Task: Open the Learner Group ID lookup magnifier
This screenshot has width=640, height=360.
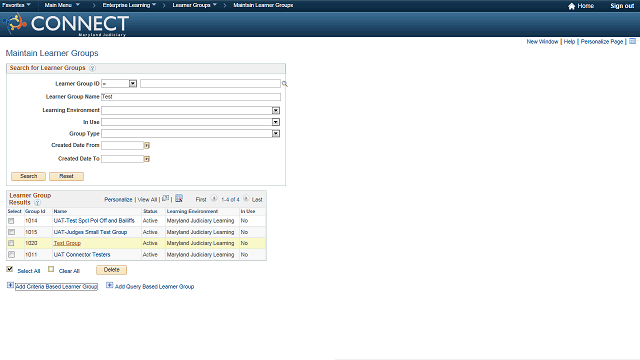Action: click(284, 84)
